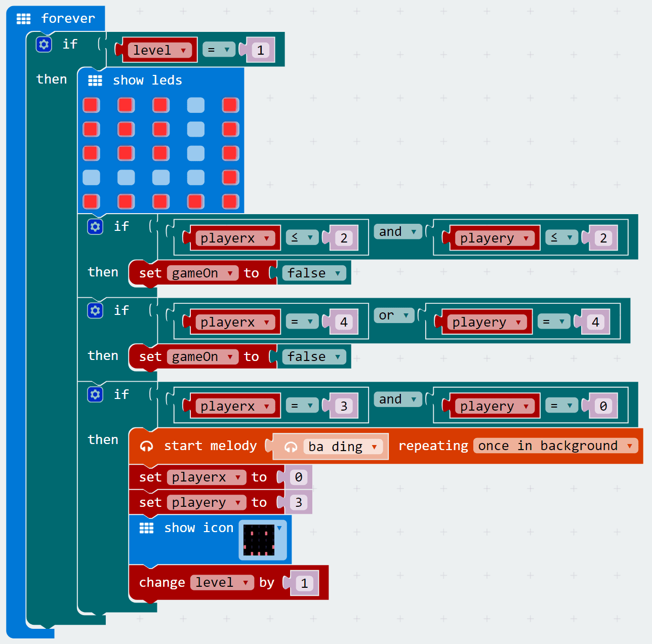Click the grid icon on the forever block
The width and height of the screenshot is (652, 644).
pos(23,19)
